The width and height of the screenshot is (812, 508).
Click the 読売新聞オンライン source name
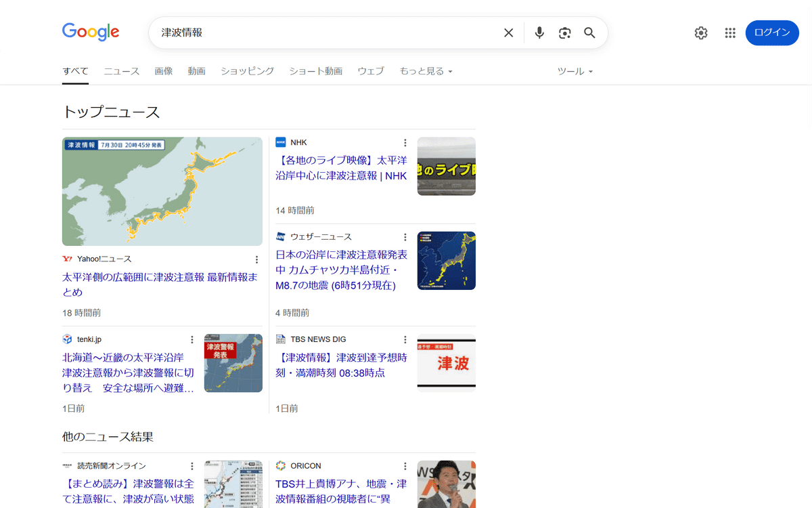[x=111, y=466]
